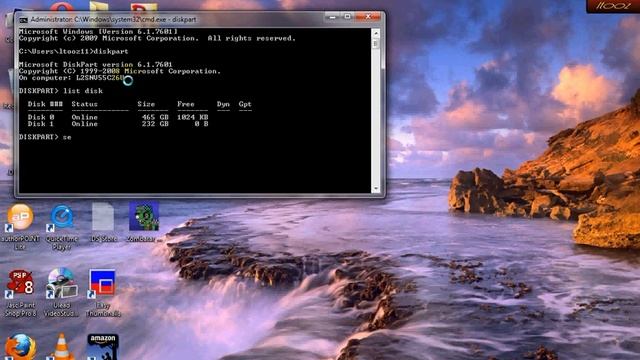Click the "232 GB" size value

point(155,124)
